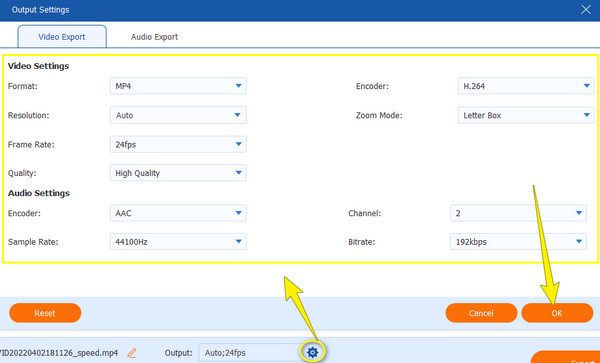Click the filename ending in _speed.mp4
Image resolution: width=600 pixels, height=363 pixels.
tap(59, 353)
